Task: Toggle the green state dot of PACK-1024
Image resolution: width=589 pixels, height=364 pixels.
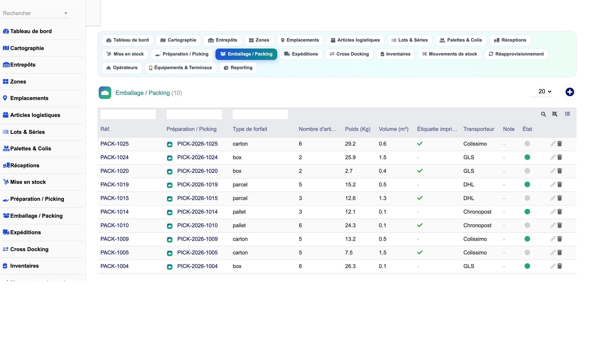Action: tap(527, 157)
